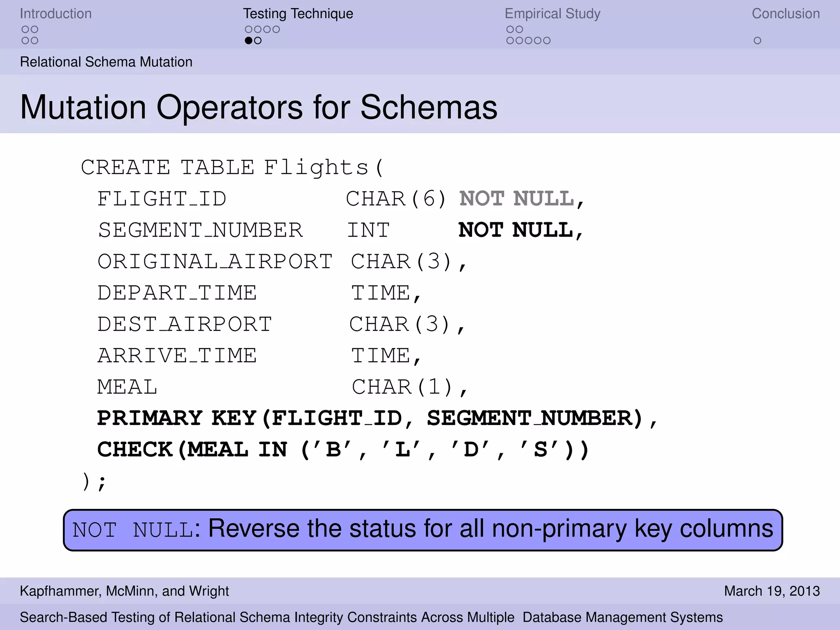
Task: Click the FLIGHT_ID column name
Action: pos(162,199)
